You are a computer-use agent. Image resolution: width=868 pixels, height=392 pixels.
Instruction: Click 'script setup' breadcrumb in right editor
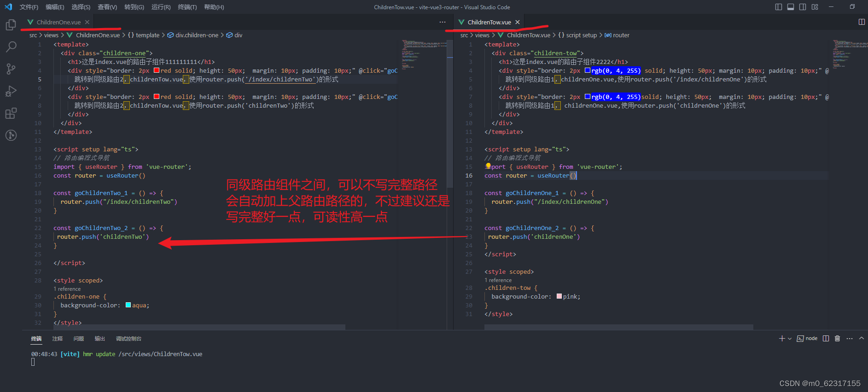click(581, 35)
